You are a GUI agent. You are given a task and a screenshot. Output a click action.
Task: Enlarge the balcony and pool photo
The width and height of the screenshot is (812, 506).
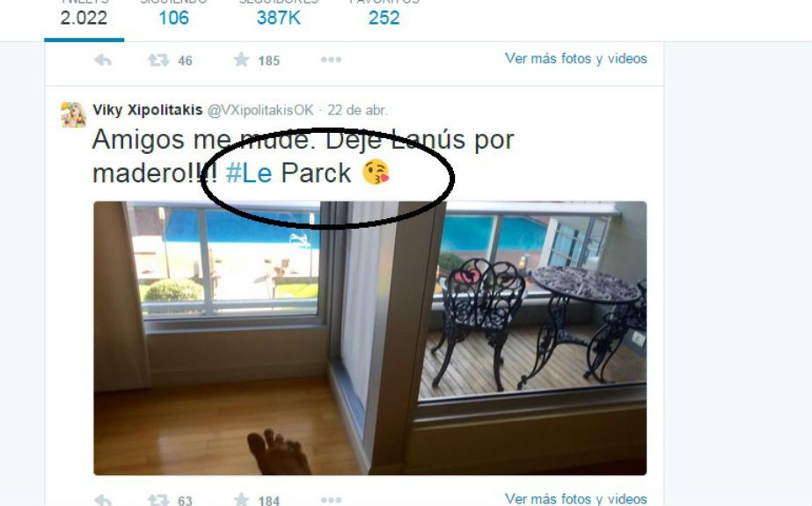point(369,338)
